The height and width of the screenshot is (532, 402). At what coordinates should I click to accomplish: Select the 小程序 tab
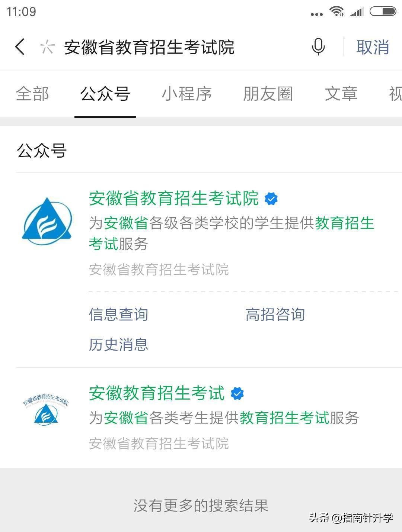186,94
